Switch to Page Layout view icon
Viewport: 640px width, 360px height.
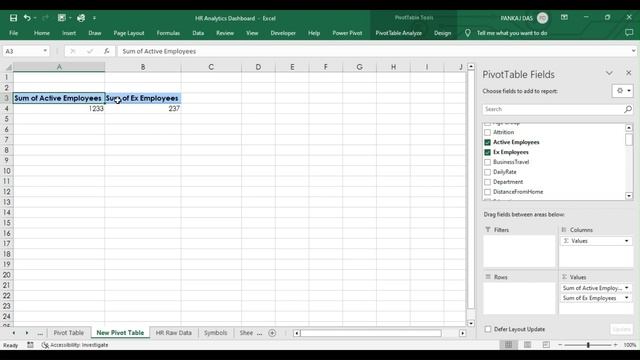(x=527, y=345)
